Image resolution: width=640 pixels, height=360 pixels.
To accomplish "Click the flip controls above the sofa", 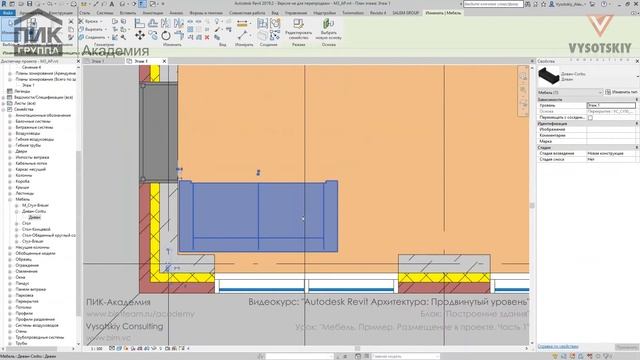I will 258,173.
